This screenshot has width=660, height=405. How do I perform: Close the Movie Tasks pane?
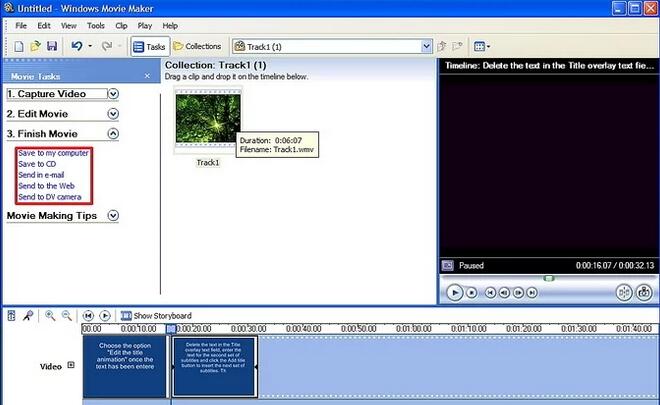[x=147, y=76]
